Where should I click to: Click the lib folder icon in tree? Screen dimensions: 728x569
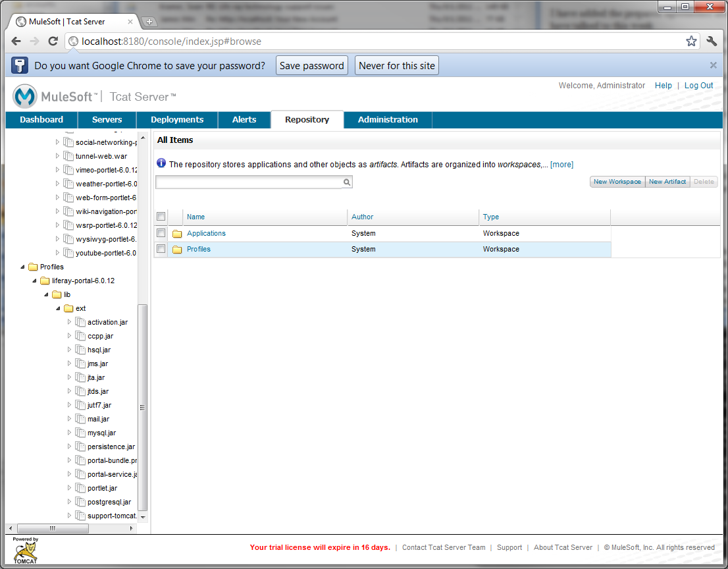[x=57, y=294]
